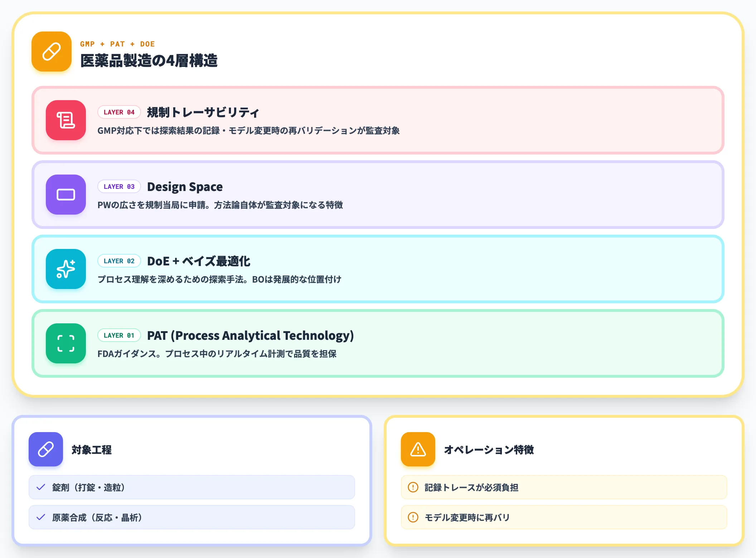The image size is (756, 558).
Task: Click the red scroll icon for Layer 04
Action: [66, 120]
